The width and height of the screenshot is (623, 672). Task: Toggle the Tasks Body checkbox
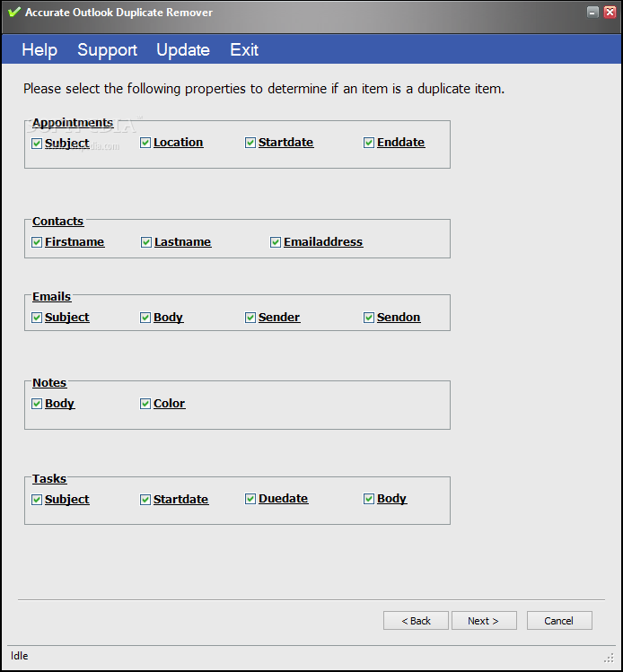[x=369, y=499]
